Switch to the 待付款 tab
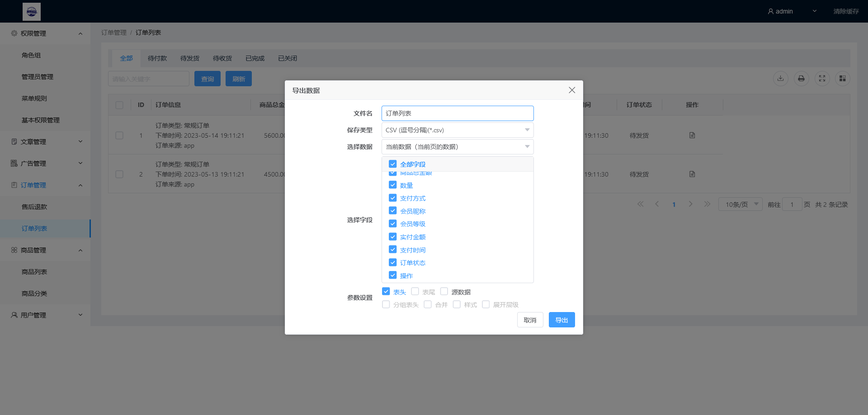This screenshot has width=868, height=415. pyautogui.click(x=157, y=58)
